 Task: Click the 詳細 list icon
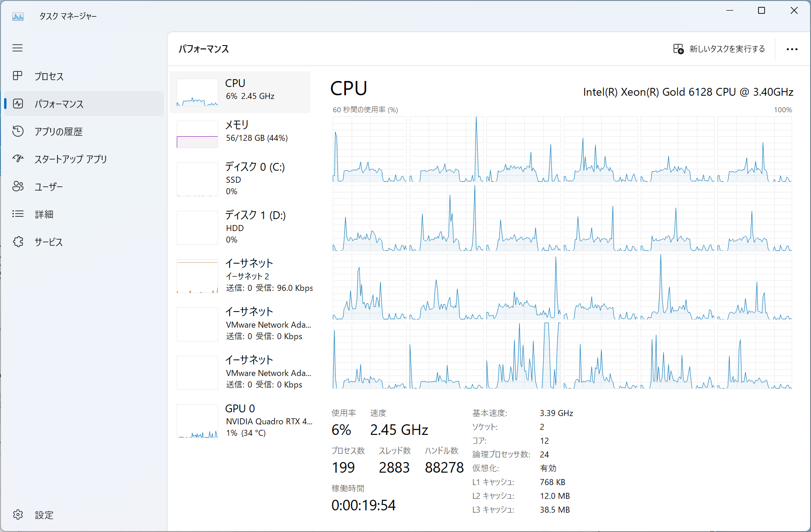pos(17,214)
